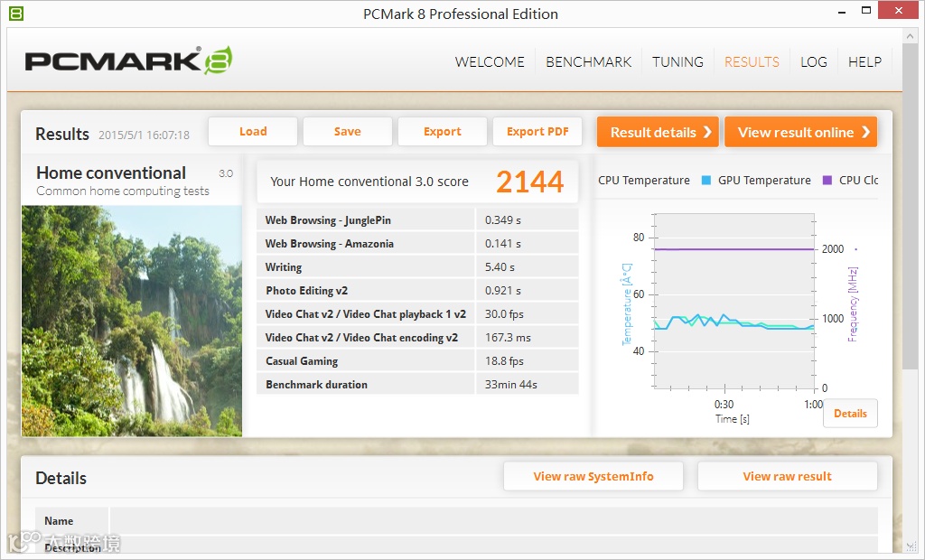Click the score value 2144
This screenshot has height=560, width=925.
tap(529, 182)
